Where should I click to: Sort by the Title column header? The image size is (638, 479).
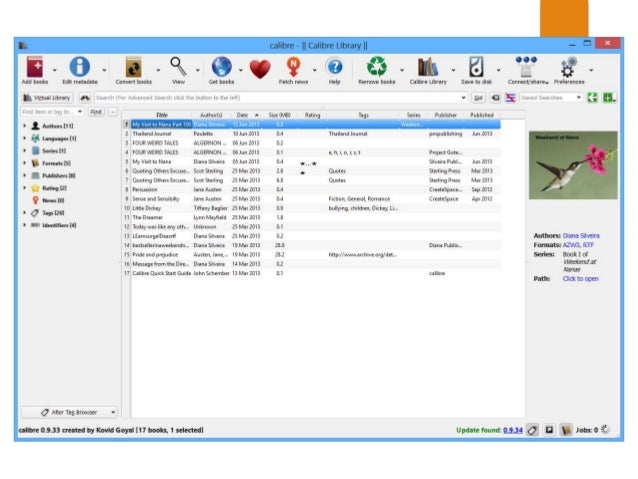pos(162,115)
